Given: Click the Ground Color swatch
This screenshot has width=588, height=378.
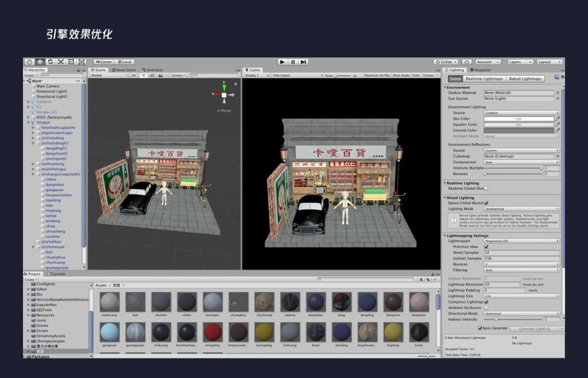Looking at the screenshot, I should [519, 130].
